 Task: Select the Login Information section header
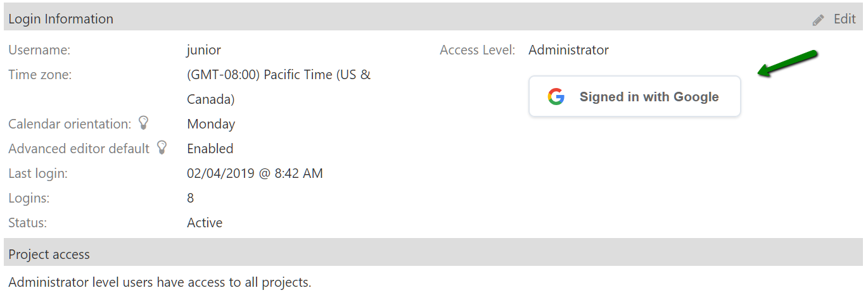61,19
